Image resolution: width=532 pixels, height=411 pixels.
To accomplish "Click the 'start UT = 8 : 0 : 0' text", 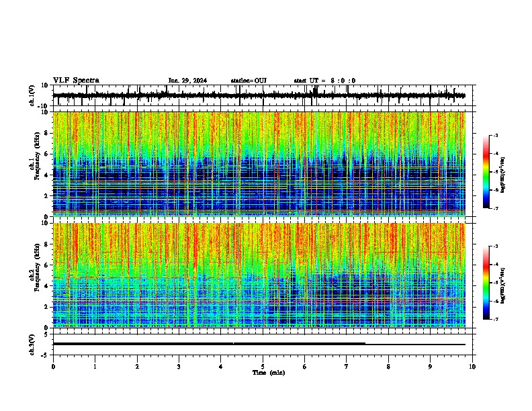I will pos(324,81).
